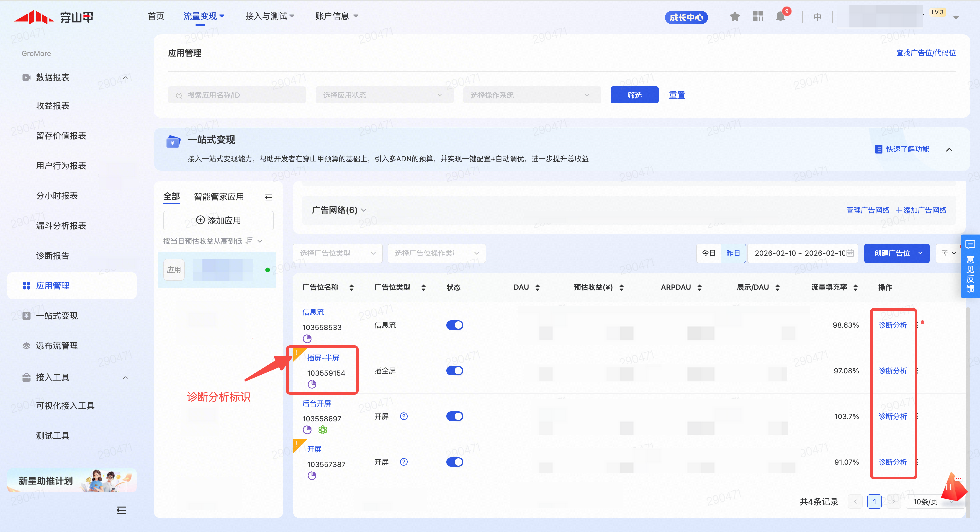Click the help icon next to 开屏 103557387
The height and width of the screenshot is (532, 980).
pos(404,462)
